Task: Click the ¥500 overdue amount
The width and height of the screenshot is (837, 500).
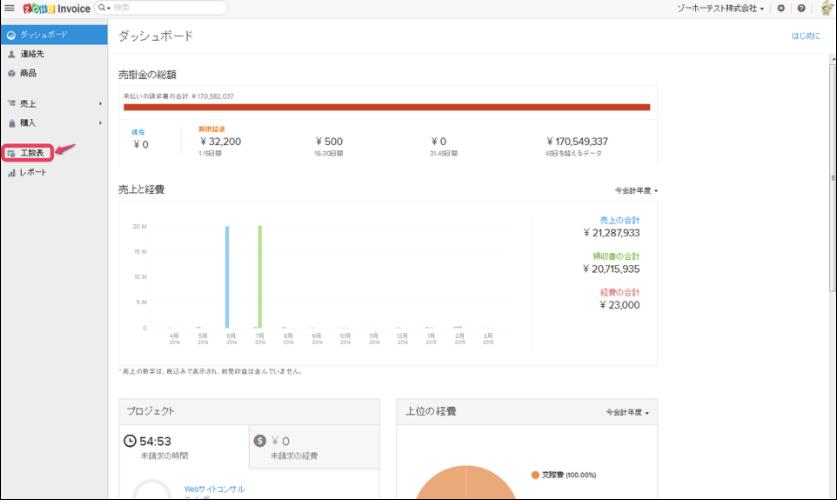Action: (329, 141)
